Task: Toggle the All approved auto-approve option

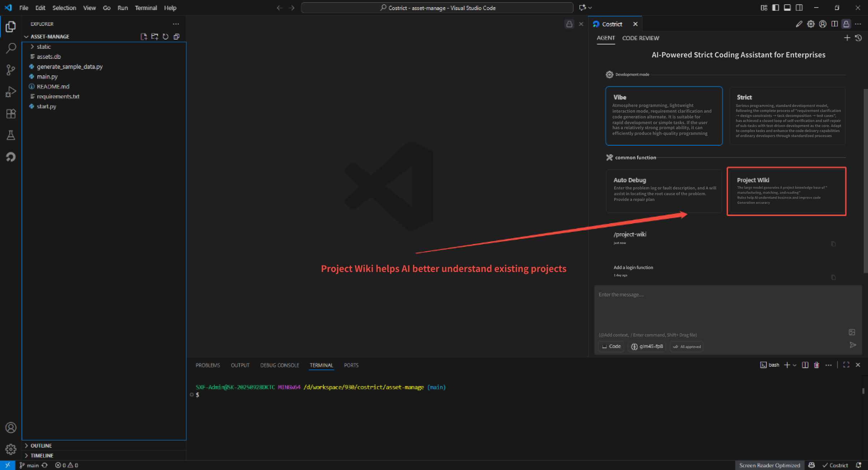Action: click(x=686, y=347)
